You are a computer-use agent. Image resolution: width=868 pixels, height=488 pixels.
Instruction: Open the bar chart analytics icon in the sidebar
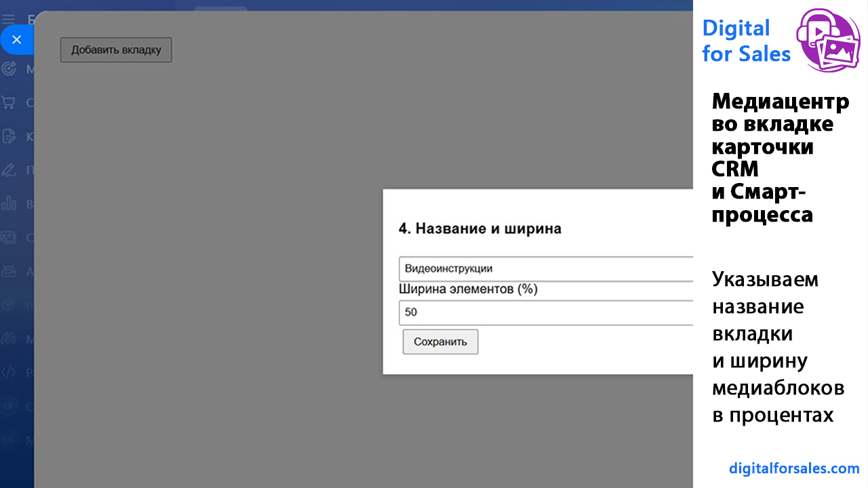pyautogui.click(x=9, y=203)
